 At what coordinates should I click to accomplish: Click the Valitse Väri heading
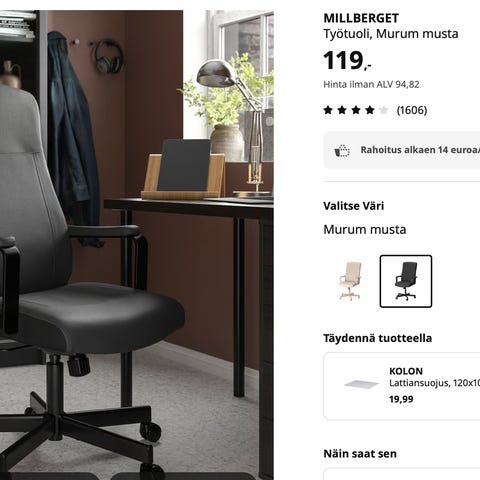tap(353, 206)
